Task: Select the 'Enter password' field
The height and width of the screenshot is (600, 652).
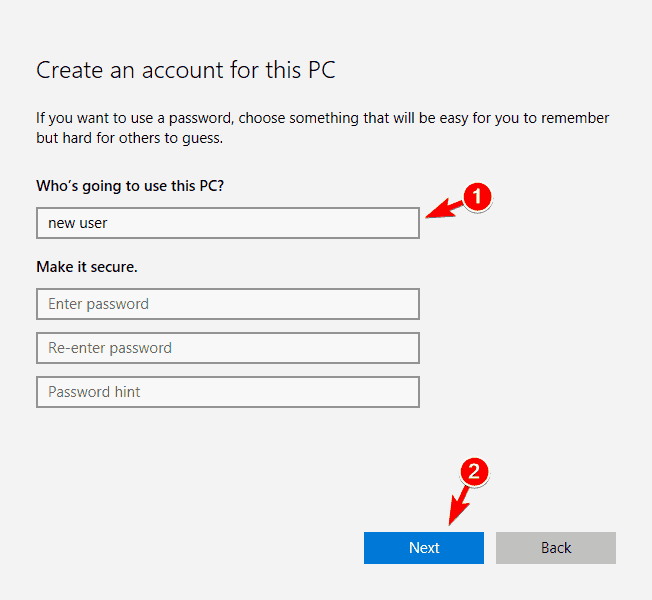Action: [228, 304]
